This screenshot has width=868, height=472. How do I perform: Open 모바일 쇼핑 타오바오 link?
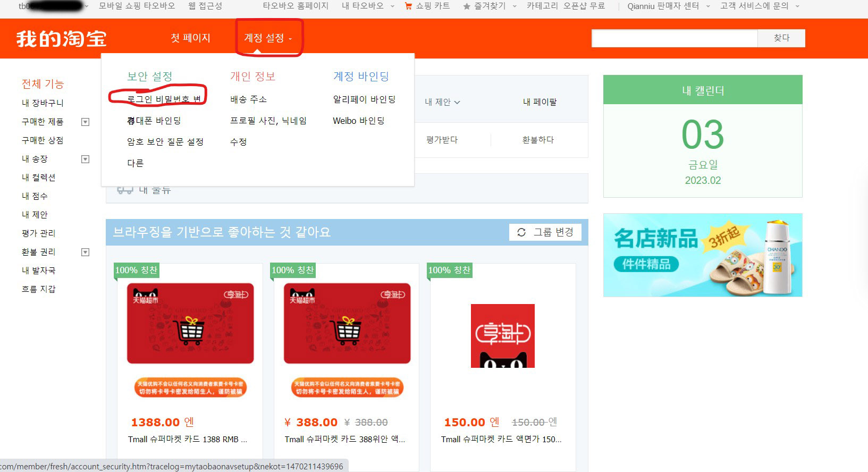[137, 6]
